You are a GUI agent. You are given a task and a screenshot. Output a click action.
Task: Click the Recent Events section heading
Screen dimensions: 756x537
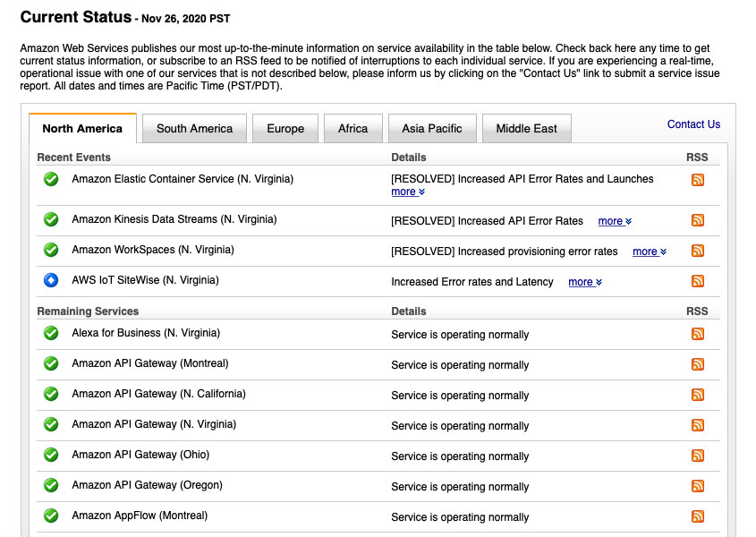tap(73, 158)
